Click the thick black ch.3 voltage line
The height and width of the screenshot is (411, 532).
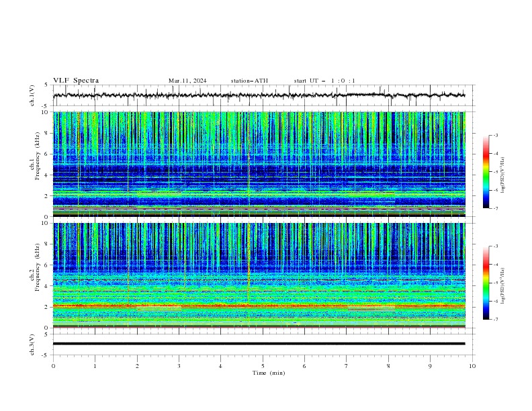[x=259, y=344]
